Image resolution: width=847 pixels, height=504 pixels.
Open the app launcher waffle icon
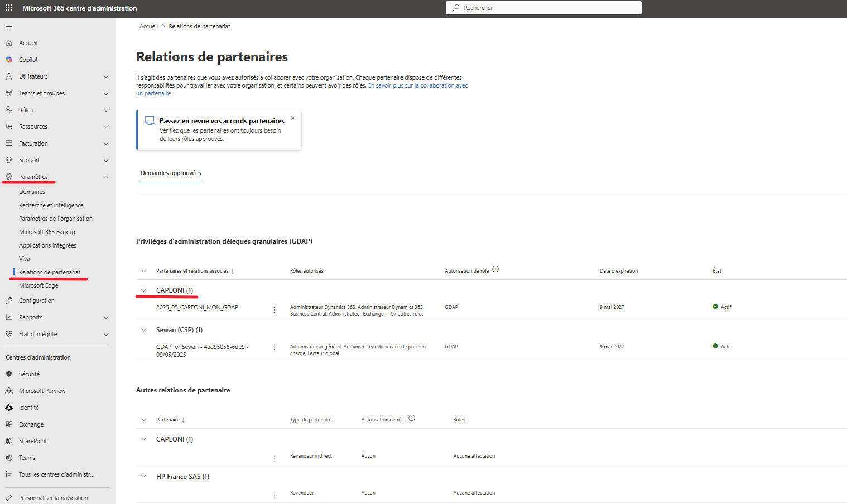coord(9,8)
